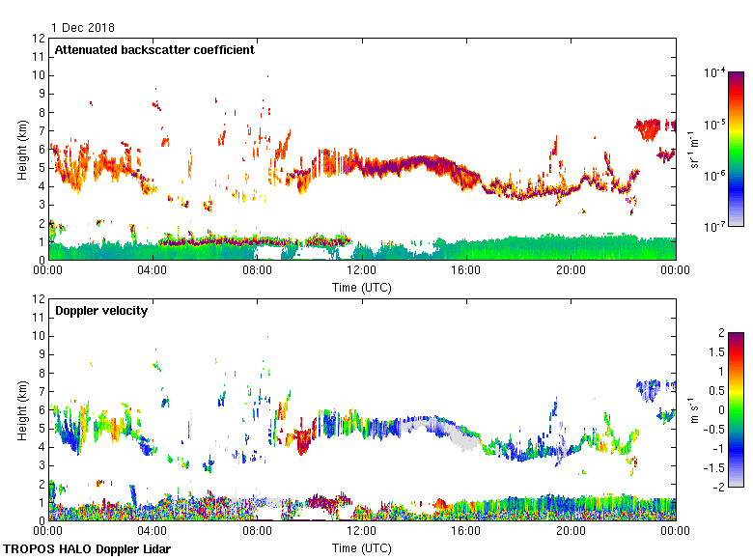Click the "1 Dec 2018" date label

click(x=82, y=28)
